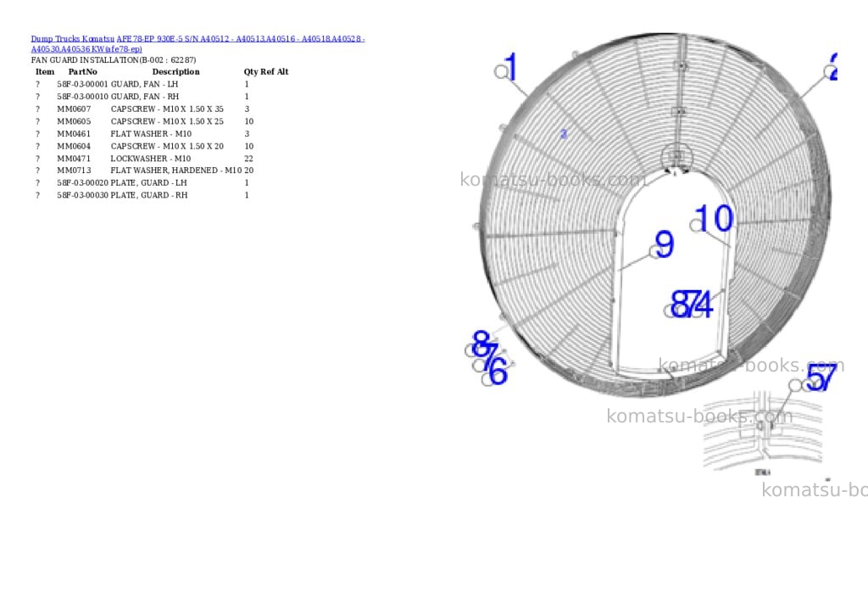Select part number MM0461
The image size is (868, 615).
[74, 133]
